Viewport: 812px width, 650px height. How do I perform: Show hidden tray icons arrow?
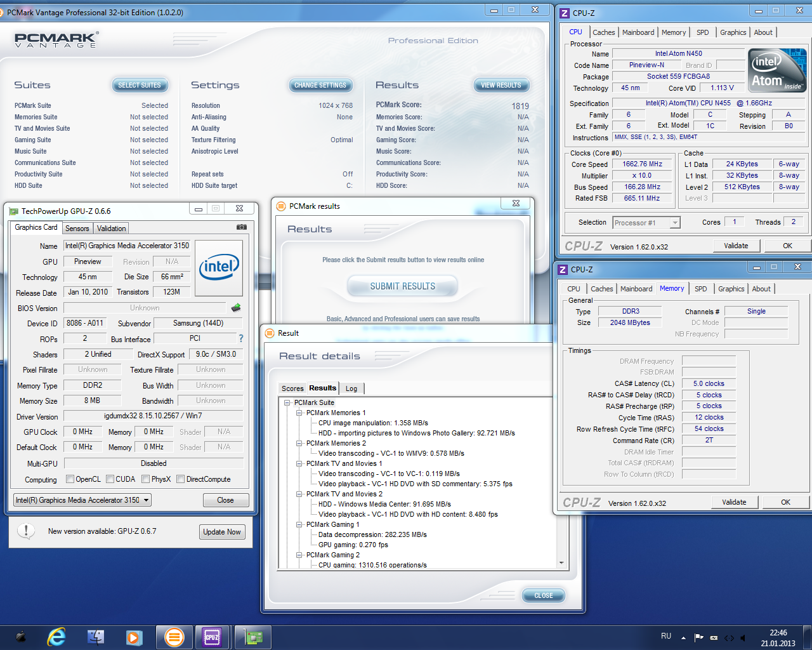point(683,637)
